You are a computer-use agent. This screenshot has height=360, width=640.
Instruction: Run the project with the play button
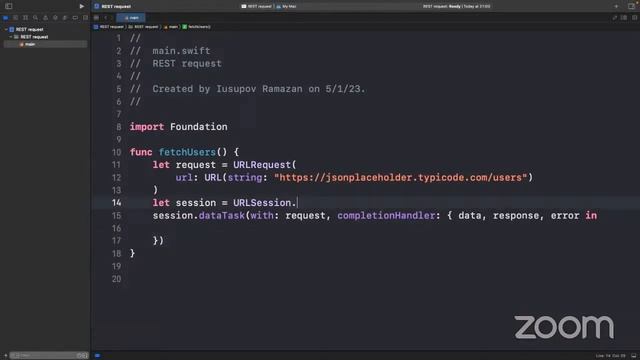pyautogui.click(x=82, y=6)
